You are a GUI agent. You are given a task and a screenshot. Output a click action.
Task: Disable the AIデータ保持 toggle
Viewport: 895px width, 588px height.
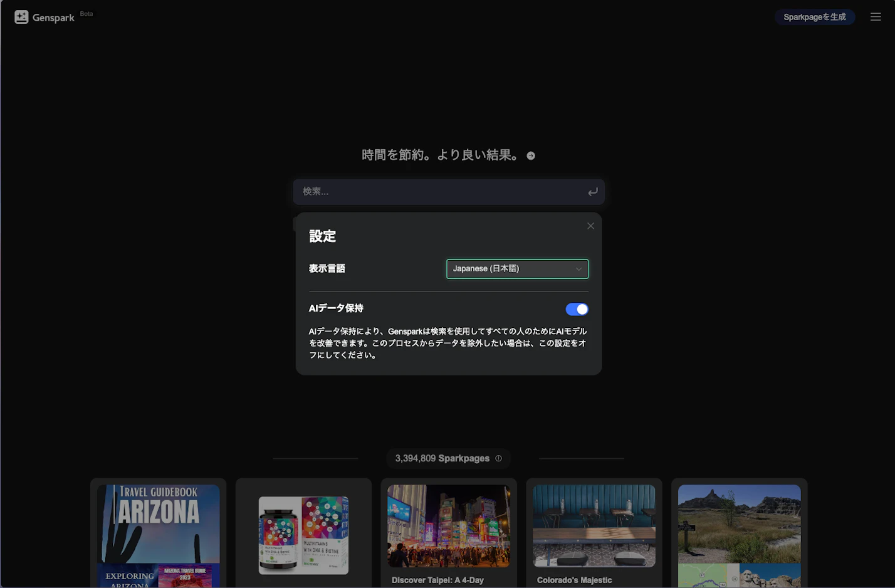[x=575, y=308]
